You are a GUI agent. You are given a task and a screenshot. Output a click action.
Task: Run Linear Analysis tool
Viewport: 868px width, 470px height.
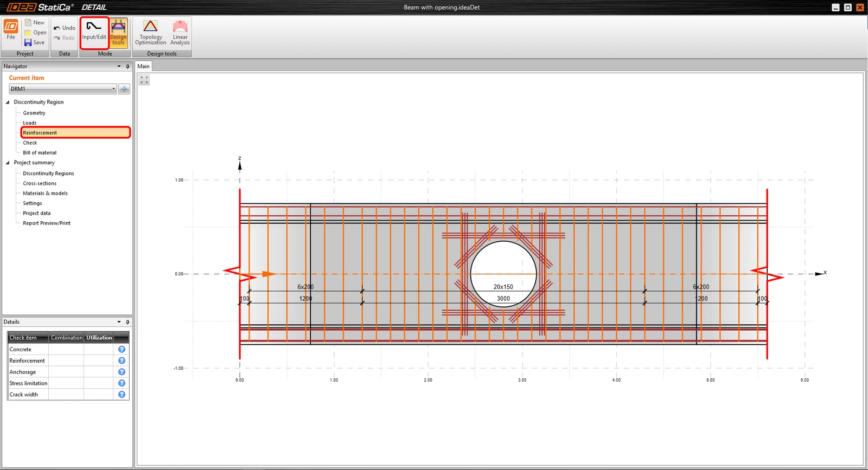click(x=180, y=33)
